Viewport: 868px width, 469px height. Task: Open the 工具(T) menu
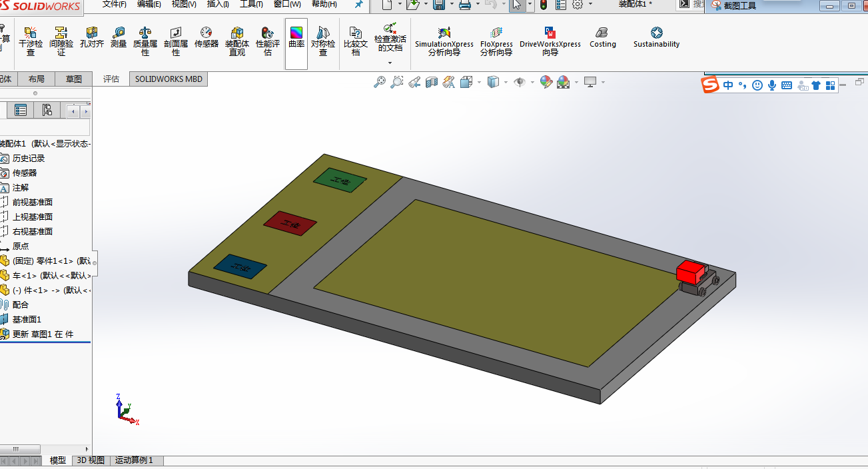[251, 4]
